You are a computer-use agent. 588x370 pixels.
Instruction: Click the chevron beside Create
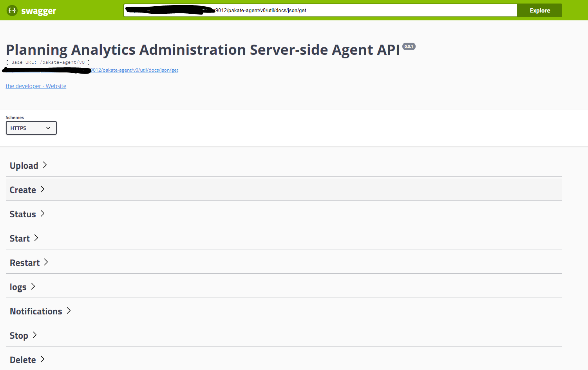[42, 190]
